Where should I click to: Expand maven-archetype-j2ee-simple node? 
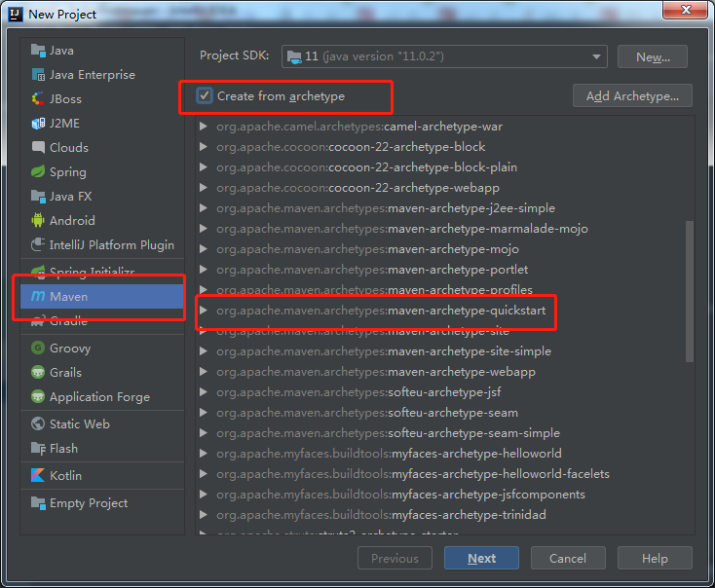coord(204,208)
